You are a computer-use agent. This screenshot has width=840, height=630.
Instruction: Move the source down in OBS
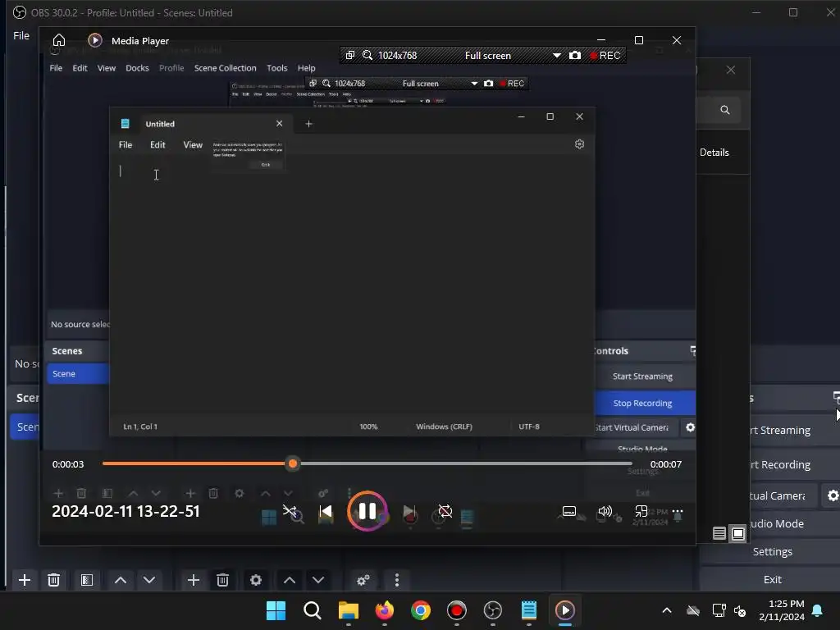(x=318, y=580)
